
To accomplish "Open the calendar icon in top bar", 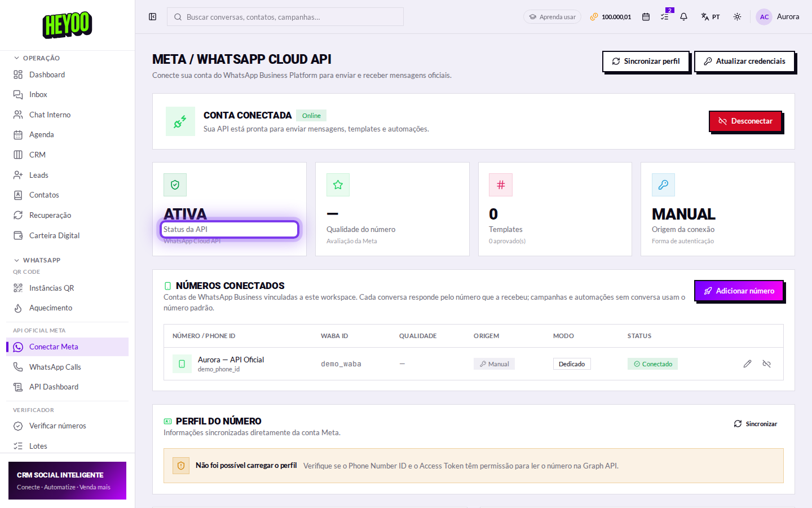I will click(646, 17).
